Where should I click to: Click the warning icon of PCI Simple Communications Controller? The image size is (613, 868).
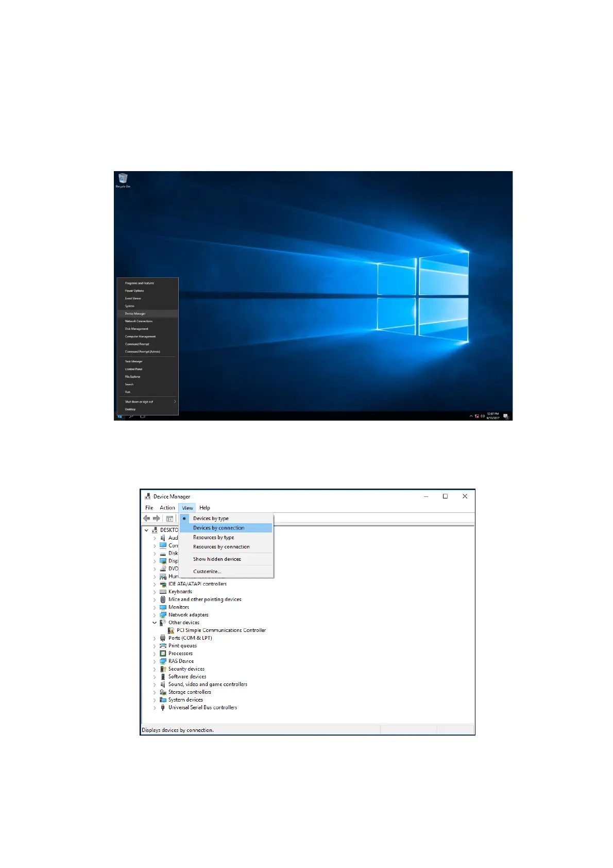tap(171, 630)
